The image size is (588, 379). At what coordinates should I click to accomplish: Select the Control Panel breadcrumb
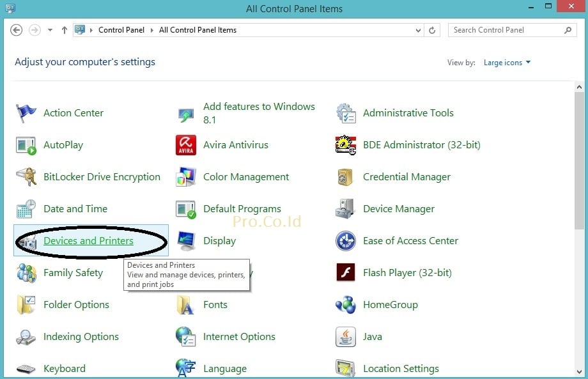[121, 30]
